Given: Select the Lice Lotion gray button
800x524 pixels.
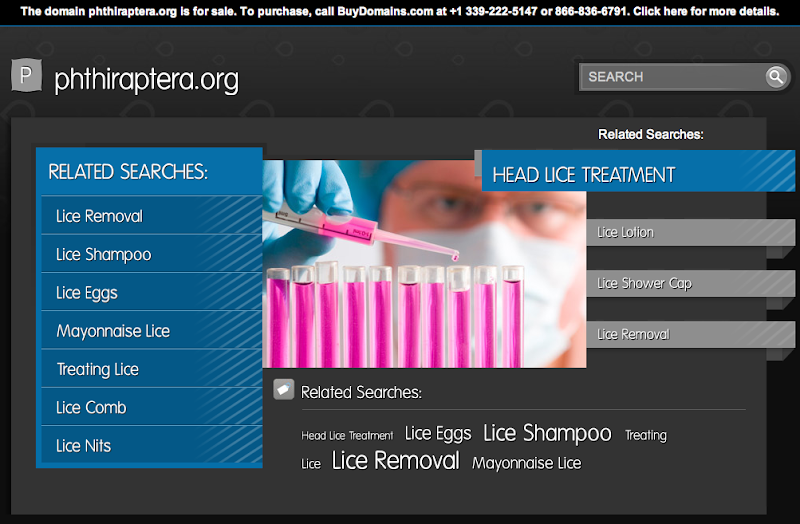Looking at the screenshot, I should coord(690,233).
